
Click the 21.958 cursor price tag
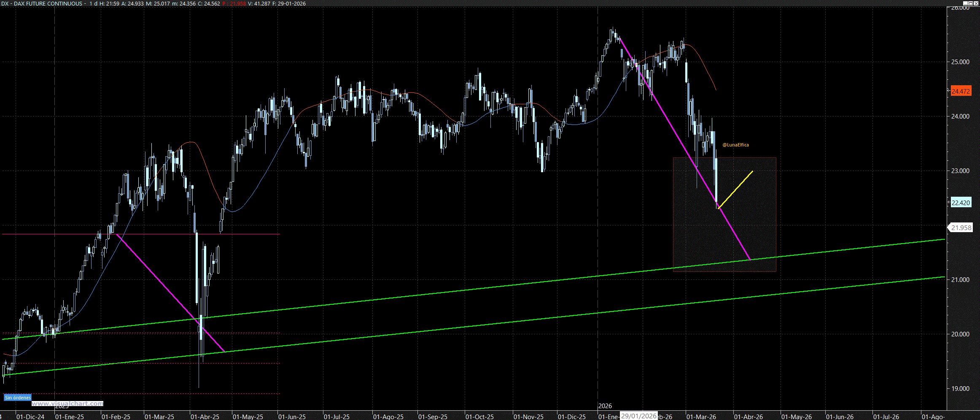[961, 228]
